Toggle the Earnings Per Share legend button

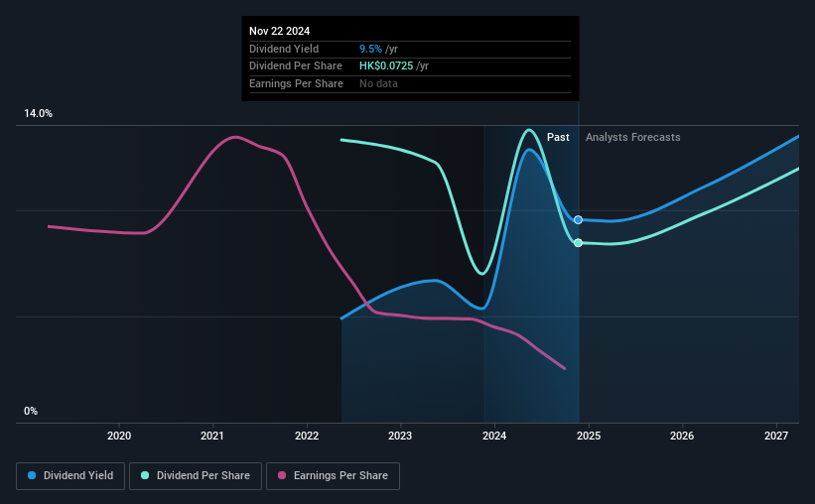pos(333,476)
